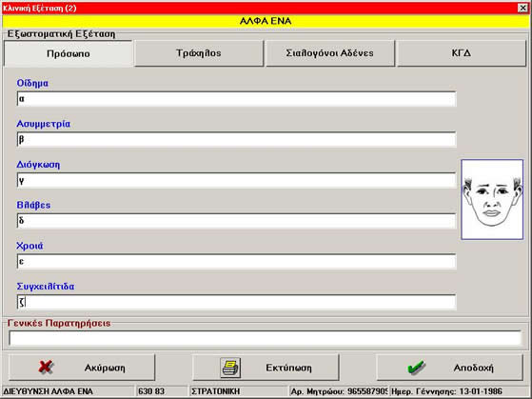
Task: Click the Ακύρωση button label
Action: point(105,368)
